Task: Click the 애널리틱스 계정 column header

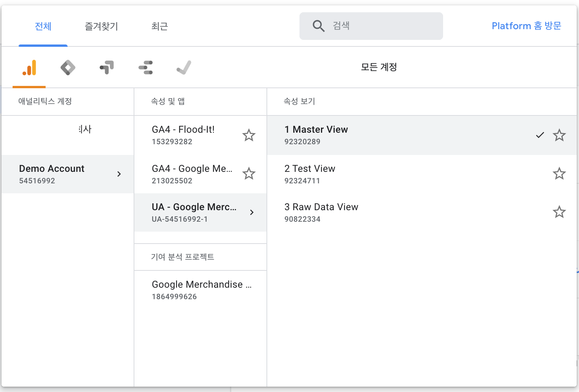Action: tap(45, 101)
